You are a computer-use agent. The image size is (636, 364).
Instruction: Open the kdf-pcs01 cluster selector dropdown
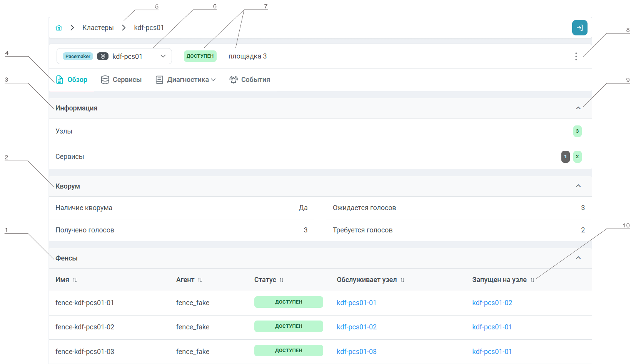pyautogui.click(x=114, y=56)
